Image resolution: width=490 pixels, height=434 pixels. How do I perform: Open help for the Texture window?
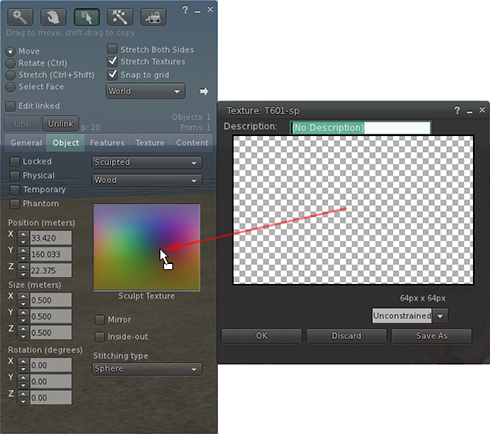[x=457, y=110]
